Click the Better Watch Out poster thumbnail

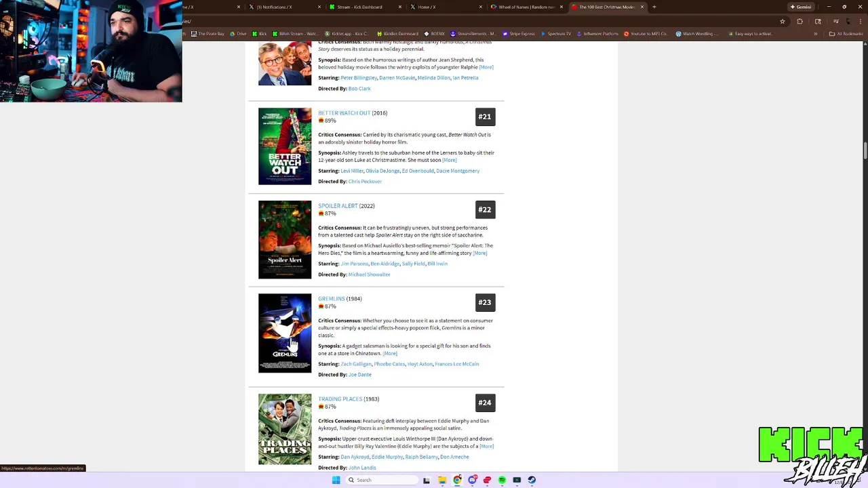tap(285, 146)
